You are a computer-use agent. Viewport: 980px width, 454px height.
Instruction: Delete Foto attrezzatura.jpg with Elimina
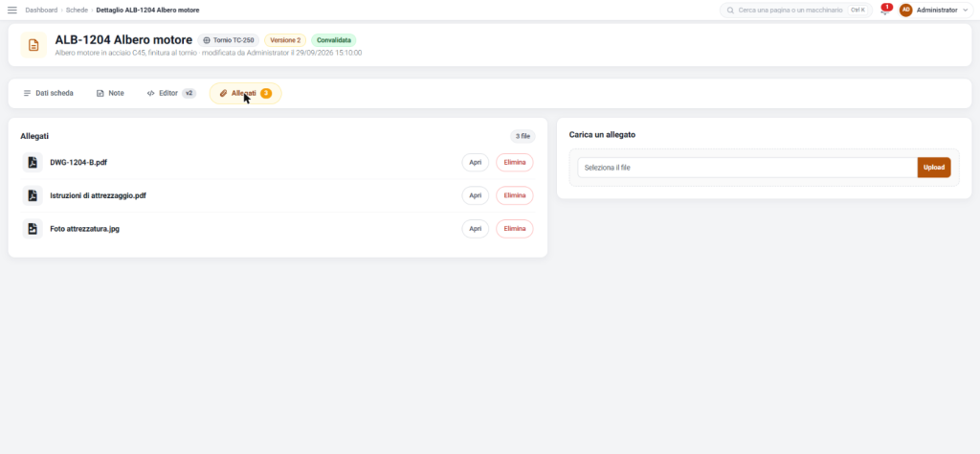point(515,229)
